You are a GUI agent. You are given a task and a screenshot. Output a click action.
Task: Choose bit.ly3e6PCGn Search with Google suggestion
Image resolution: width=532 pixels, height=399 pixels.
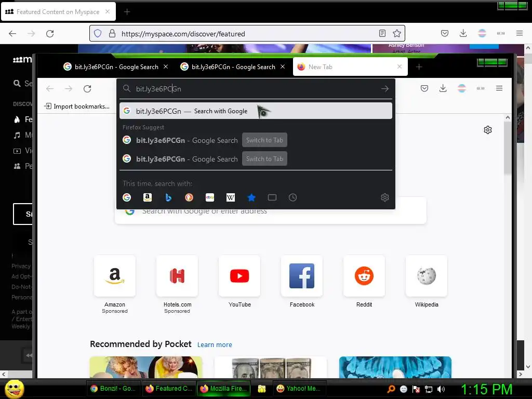pos(256,111)
